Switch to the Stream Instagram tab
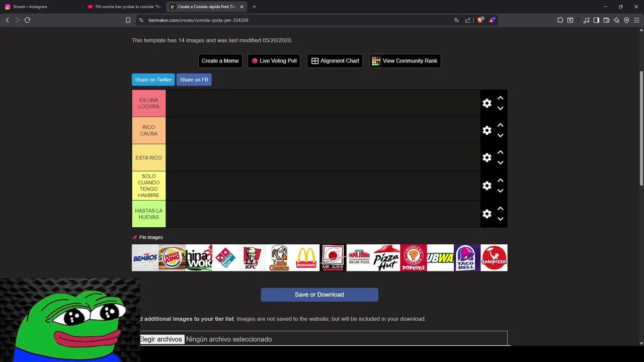644x362 pixels. coord(40,7)
